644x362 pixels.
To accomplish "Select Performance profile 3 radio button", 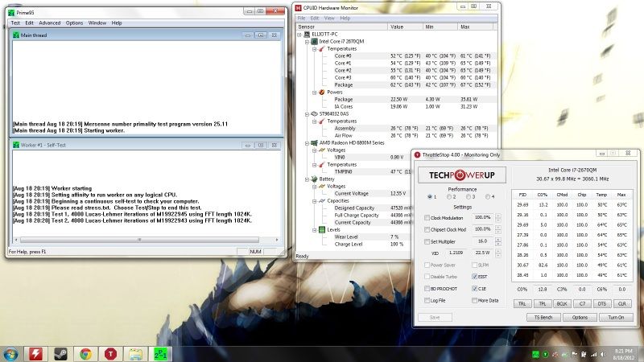I will 469,197.
